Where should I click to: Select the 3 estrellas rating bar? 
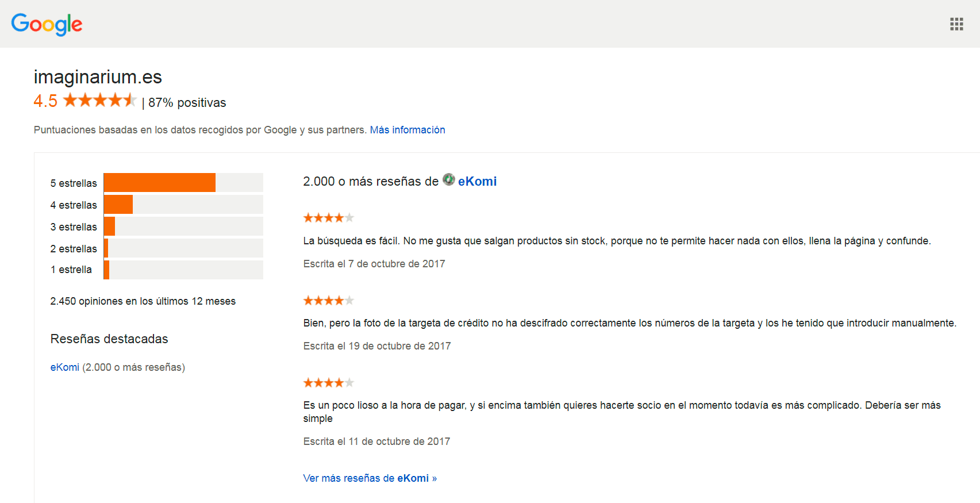coord(183,226)
